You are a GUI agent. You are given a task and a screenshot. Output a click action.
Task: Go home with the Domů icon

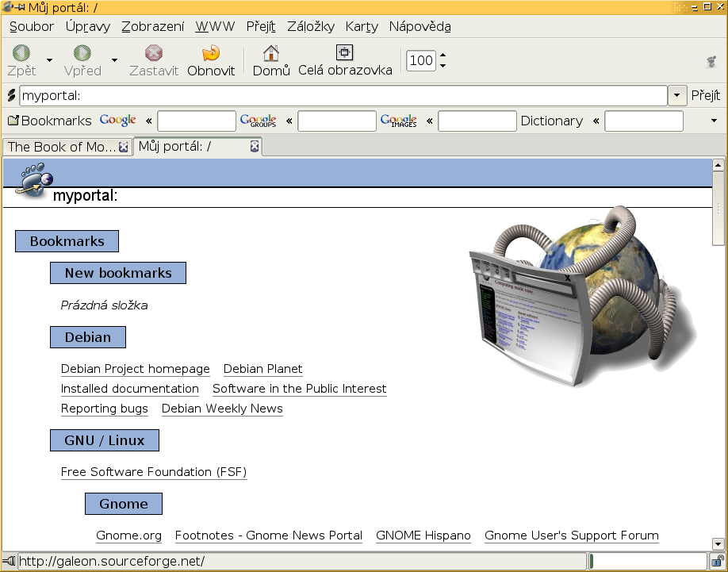pos(271,54)
